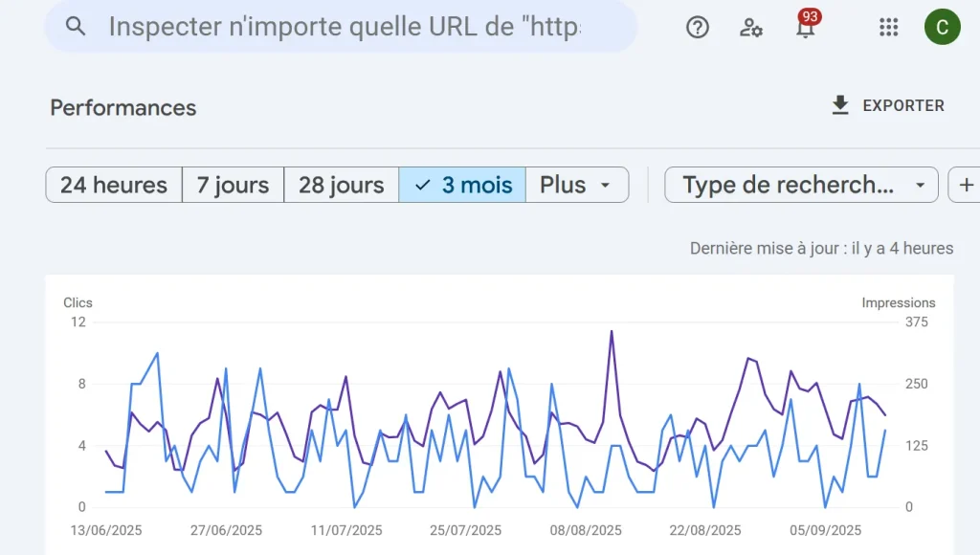The image size is (980, 555).
Task: Click the Performances heading
Action: point(122,108)
